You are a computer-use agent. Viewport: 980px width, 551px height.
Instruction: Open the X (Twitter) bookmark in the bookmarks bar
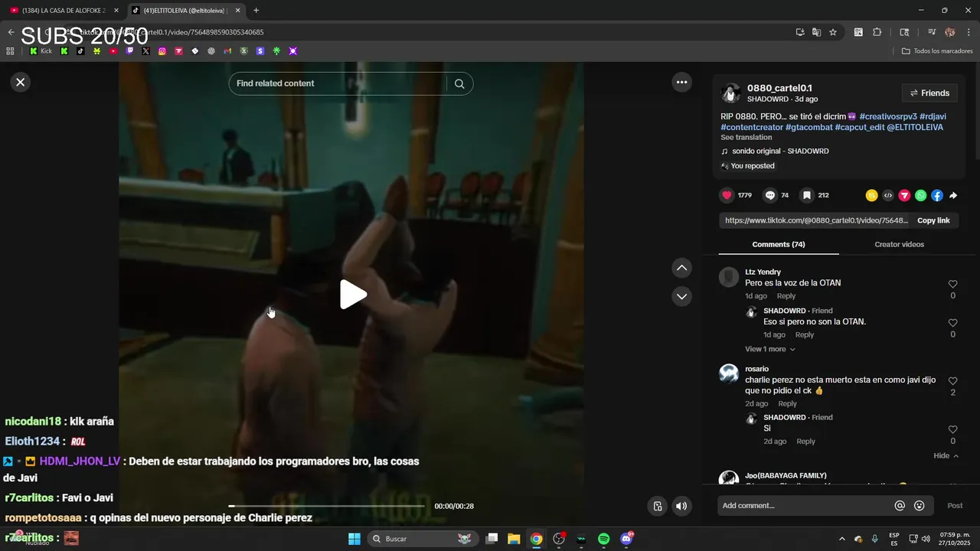point(145,51)
